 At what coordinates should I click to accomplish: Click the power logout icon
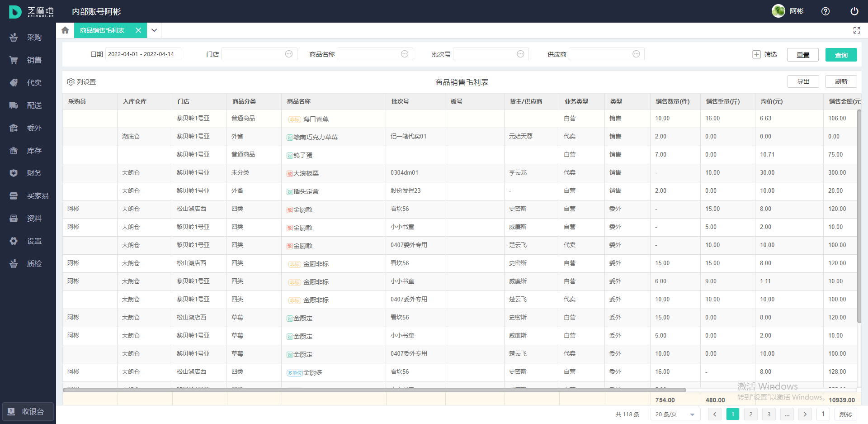click(x=854, y=11)
